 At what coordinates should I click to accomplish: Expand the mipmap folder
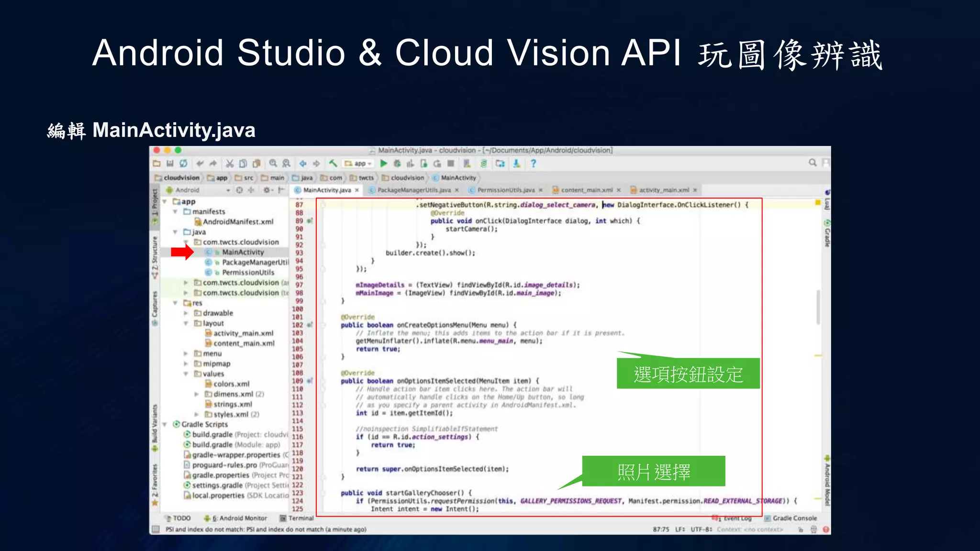[x=186, y=364]
